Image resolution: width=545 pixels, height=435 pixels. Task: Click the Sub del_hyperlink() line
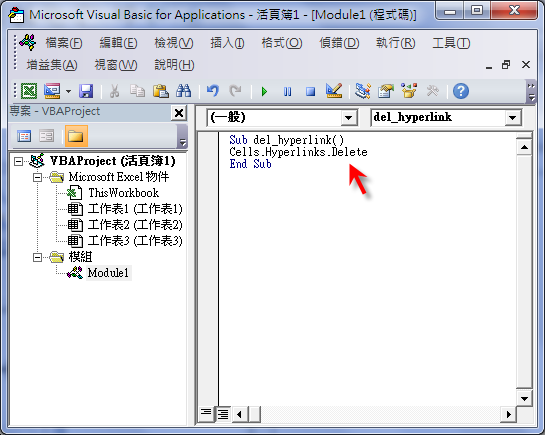pyautogui.click(x=286, y=140)
